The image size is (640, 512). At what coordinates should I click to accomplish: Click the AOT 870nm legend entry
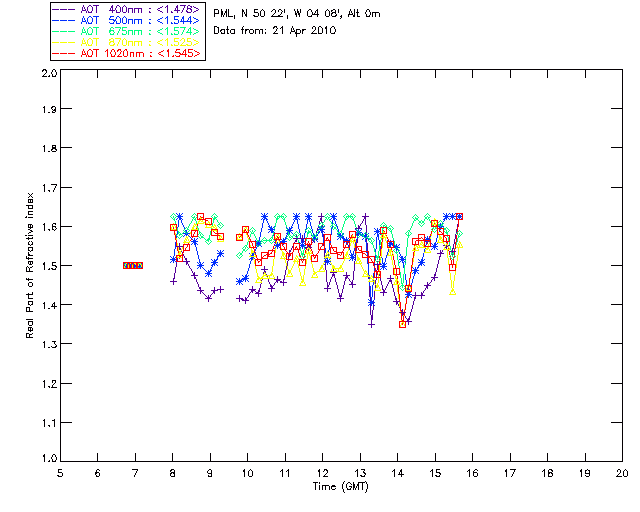127,42
